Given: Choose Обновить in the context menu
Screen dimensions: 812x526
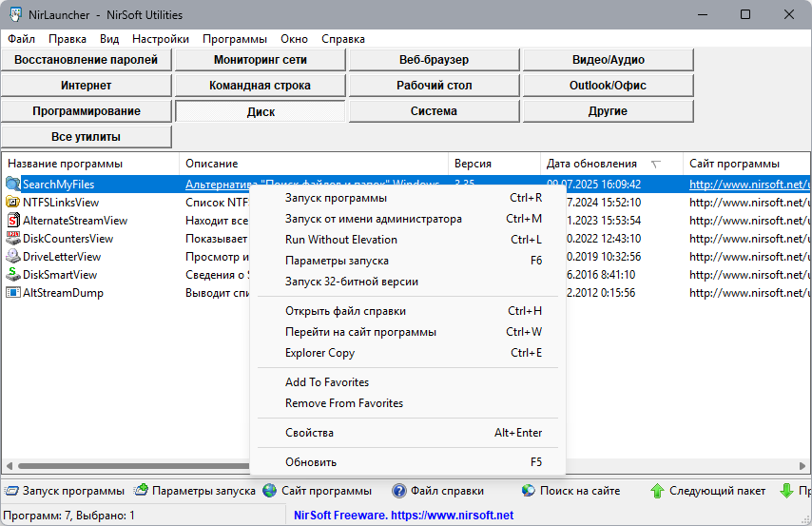Looking at the screenshot, I should [x=408, y=462].
